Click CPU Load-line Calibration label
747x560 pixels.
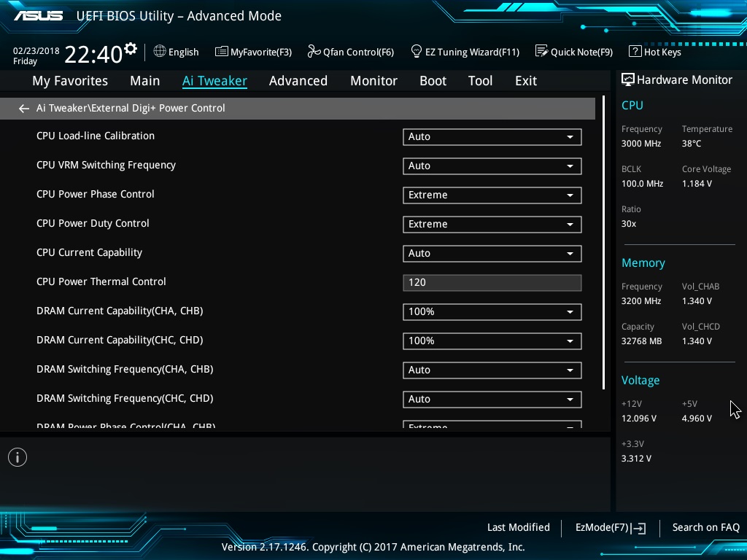tap(96, 136)
